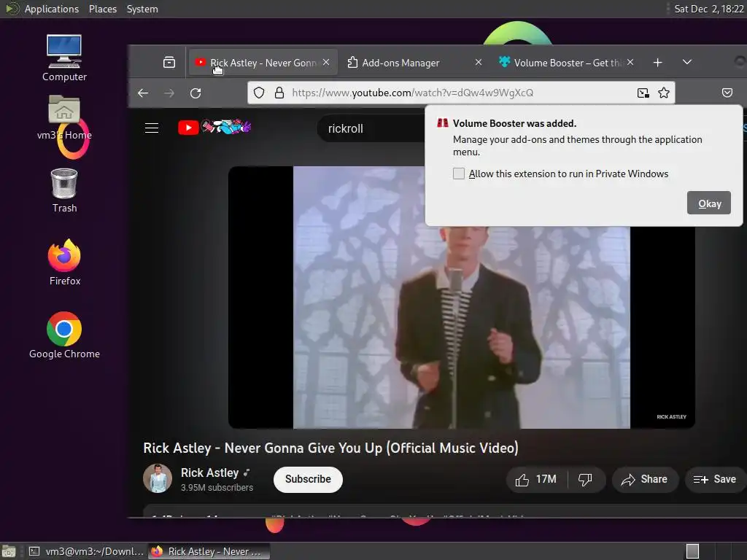Reload the current YouTube page
Screen dimensions: 747x560
coord(196,93)
